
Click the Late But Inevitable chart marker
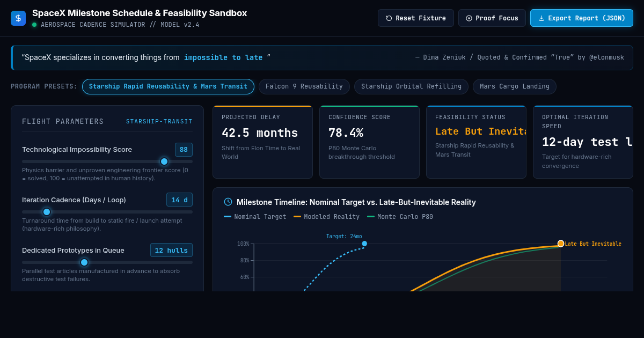[x=561, y=244]
